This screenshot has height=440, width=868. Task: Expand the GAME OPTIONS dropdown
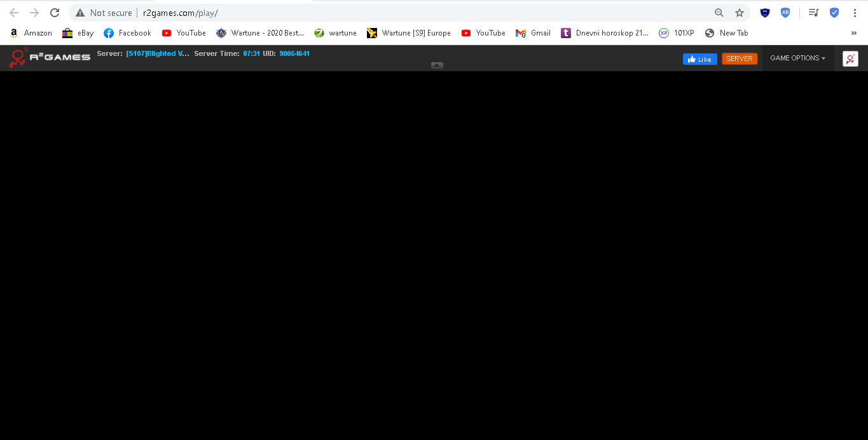(x=797, y=58)
